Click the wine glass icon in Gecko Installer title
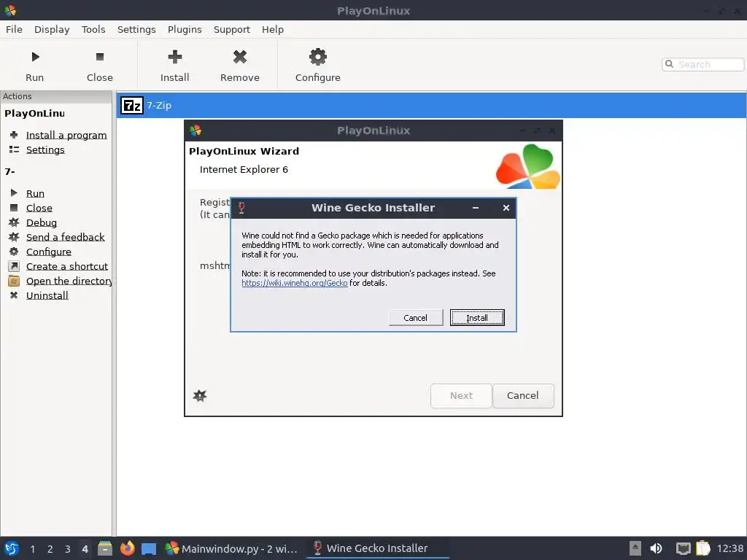The height and width of the screenshot is (560, 747). pyautogui.click(x=241, y=208)
